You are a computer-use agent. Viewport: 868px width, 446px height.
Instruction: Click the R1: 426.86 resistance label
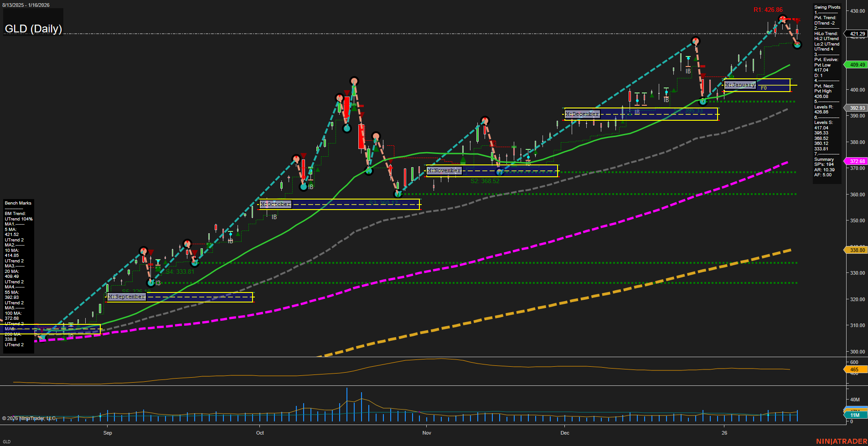coord(768,9)
